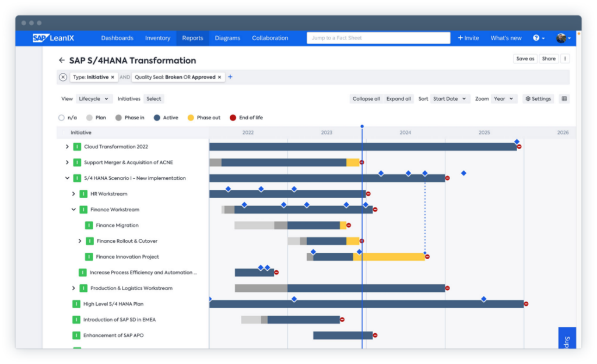Click the SAP LeanIX logo

pyautogui.click(x=53, y=38)
